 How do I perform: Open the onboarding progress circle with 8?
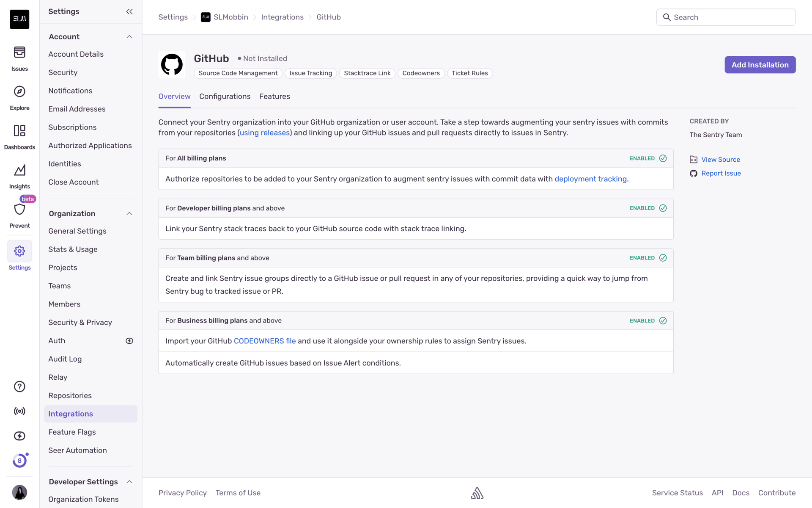19,461
